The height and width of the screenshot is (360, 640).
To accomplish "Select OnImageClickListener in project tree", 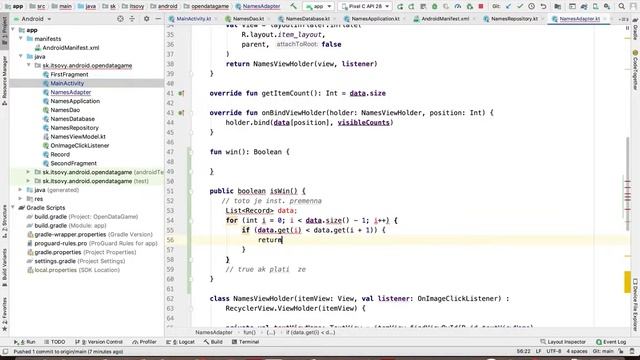I will pos(79,146).
